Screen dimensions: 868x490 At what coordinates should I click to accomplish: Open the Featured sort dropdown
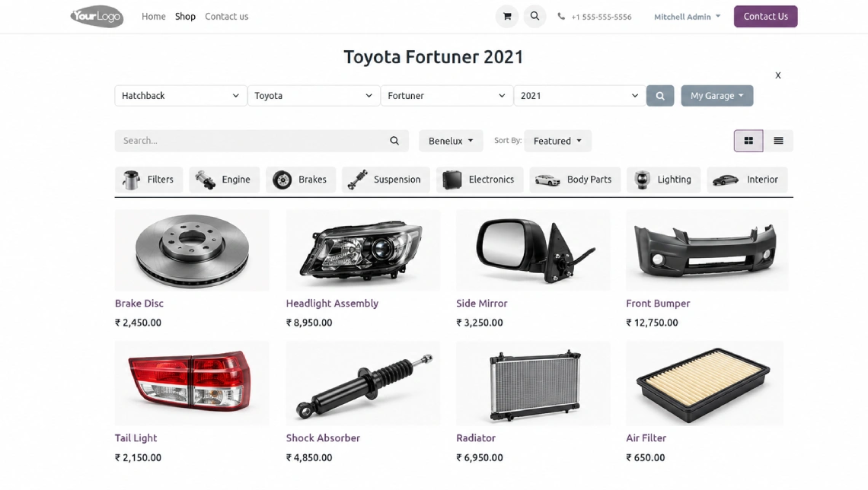pyautogui.click(x=557, y=141)
